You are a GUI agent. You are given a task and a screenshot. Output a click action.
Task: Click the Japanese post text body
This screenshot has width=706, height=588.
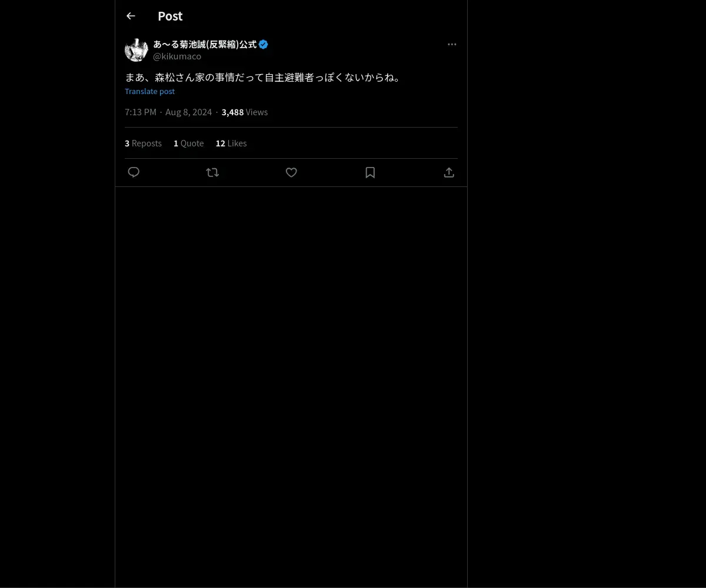point(263,77)
